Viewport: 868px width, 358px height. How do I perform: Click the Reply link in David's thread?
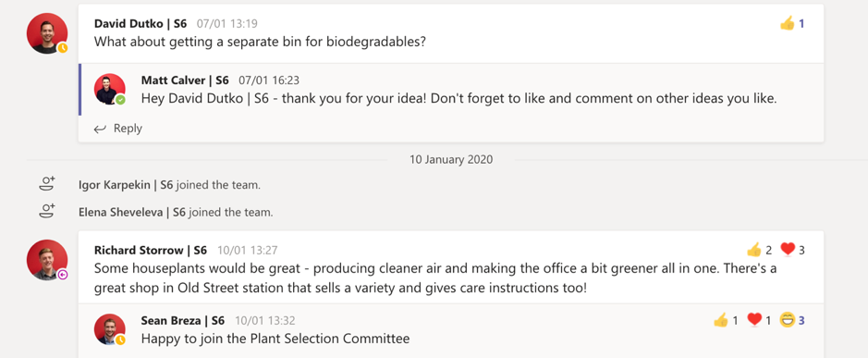click(x=128, y=129)
